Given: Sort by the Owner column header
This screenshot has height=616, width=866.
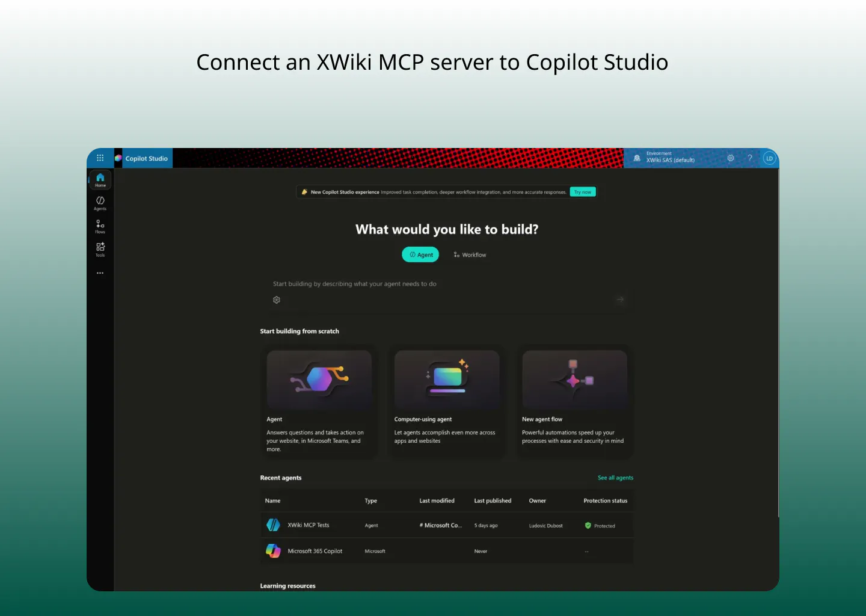Looking at the screenshot, I should pyautogui.click(x=537, y=500).
